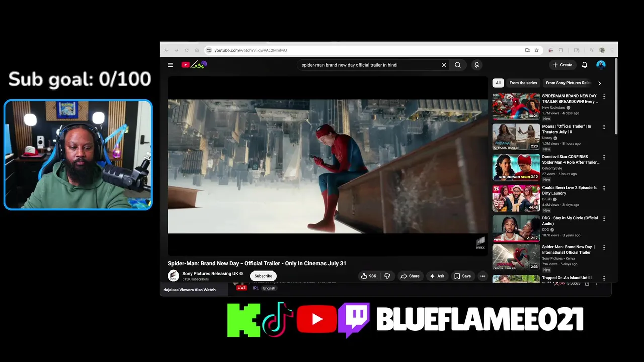Go to YouTube home via logo
The height and width of the screenshot is (362, 644).
pos(194,65)
